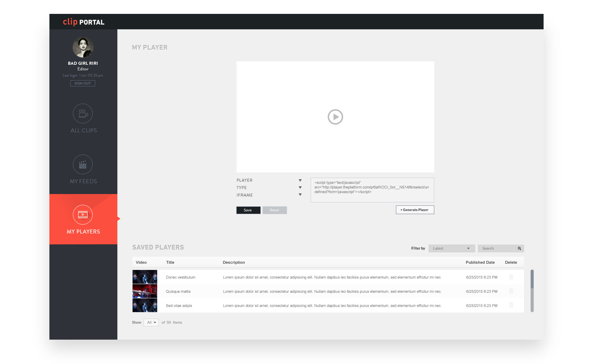Click the Delete column header

(x=511, y=262)
